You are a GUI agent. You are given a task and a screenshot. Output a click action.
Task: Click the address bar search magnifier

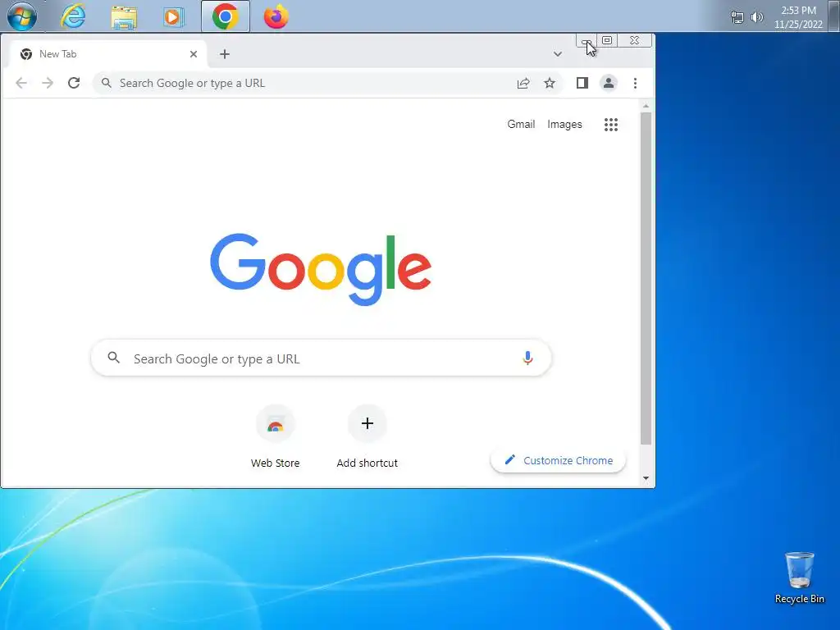point(107,83)
